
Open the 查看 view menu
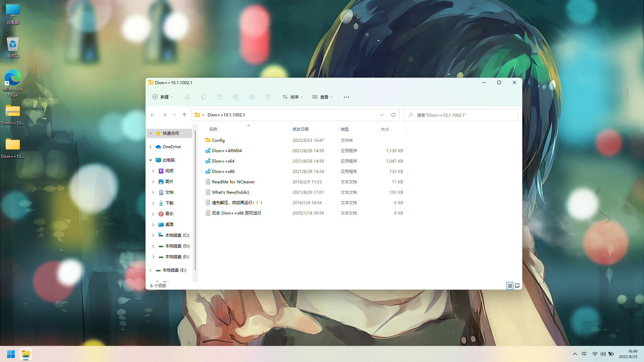point(322,97)
